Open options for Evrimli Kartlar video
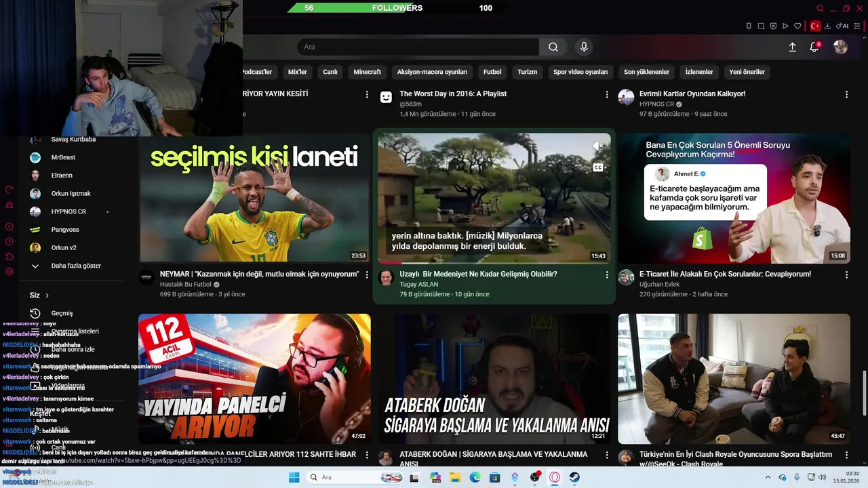 (x=846, y=94)
